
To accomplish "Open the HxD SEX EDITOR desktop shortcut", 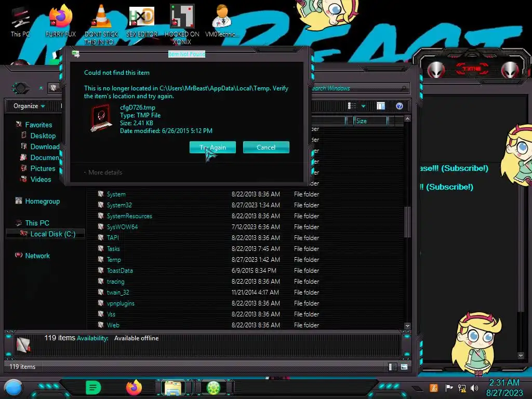I will pos(142,21).
